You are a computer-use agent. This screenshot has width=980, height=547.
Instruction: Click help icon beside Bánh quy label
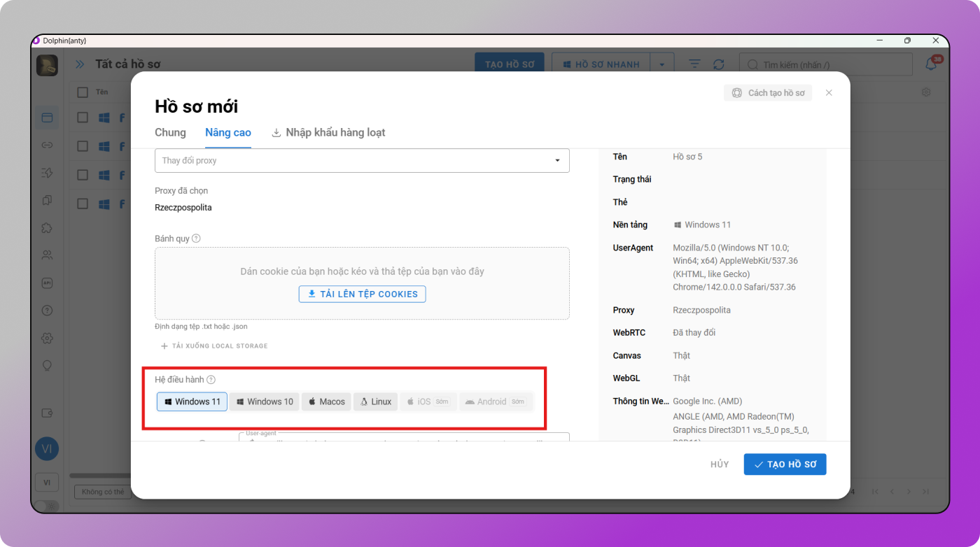point(196,239)
